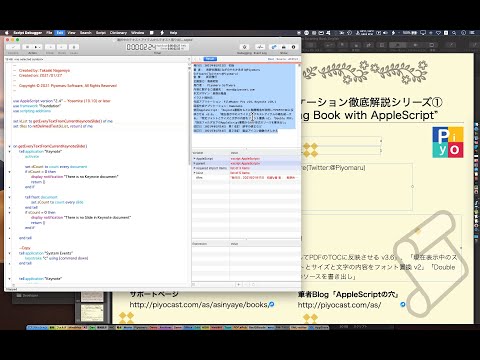Click the Created by: Takaaki Naganoya comment
The width and height of the screenshot is (480, 360).
(44, 70)
